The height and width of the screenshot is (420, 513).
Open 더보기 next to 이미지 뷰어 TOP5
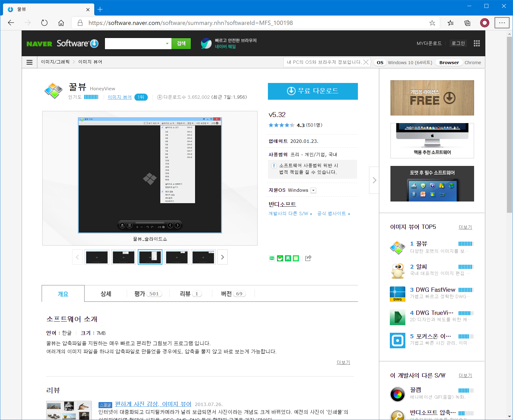(465, 227)
